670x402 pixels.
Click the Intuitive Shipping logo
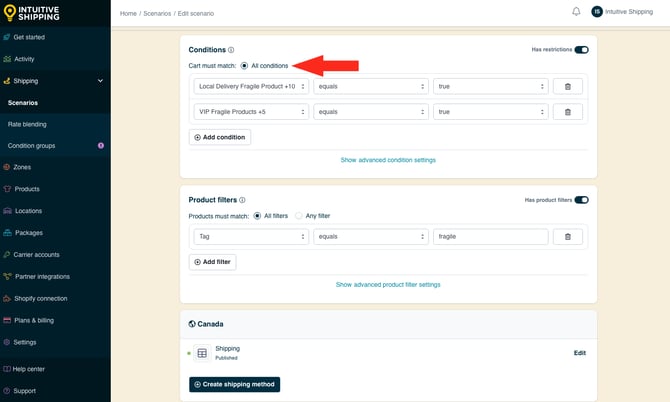[x=32, y=13]
